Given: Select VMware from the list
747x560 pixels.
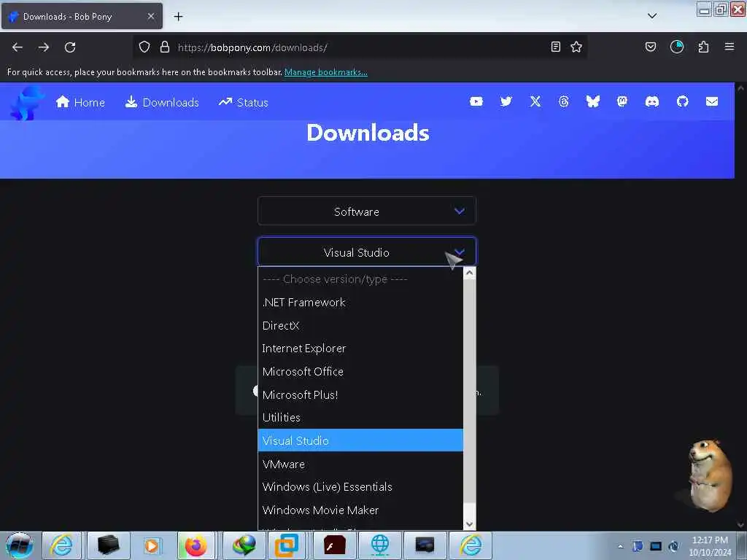Looking at the screenshot, I should pyautogui.click(x=360, y=464).
